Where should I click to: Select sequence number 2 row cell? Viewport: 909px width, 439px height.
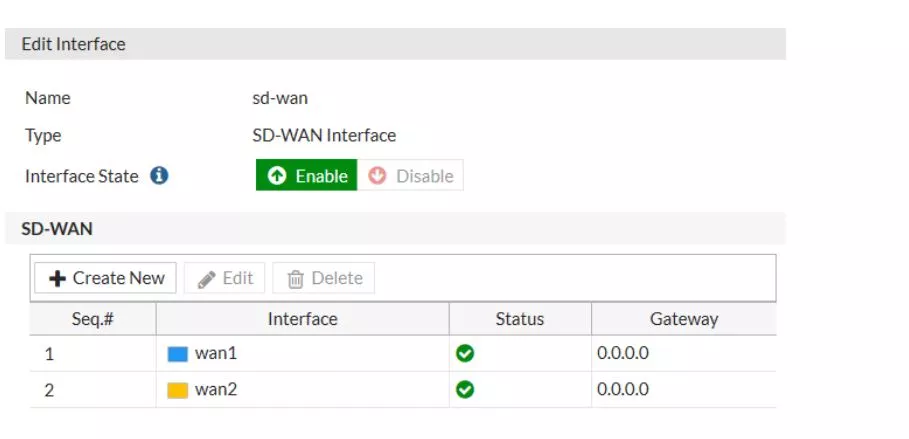point(50,390)
